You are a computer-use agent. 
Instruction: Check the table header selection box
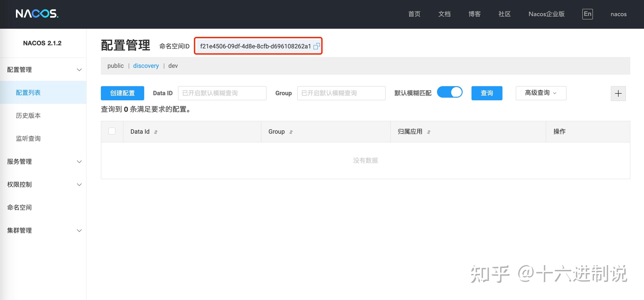click(112, 131)
